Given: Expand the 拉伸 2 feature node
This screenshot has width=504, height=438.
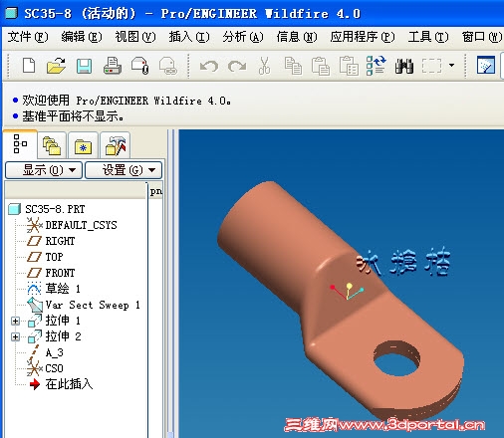Looking at the screenshot, I should 15,336.
